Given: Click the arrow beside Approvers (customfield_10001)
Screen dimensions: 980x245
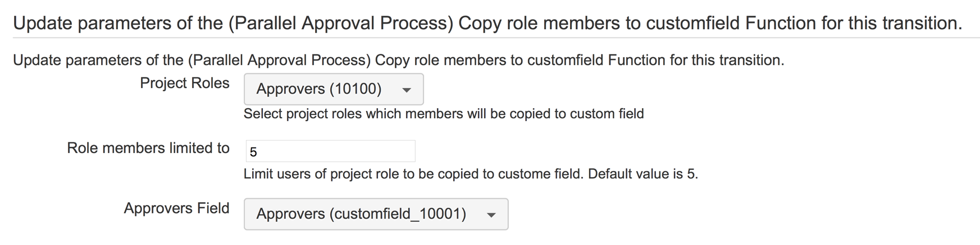Looking at the screenshot, I should [x=491, y=215].
